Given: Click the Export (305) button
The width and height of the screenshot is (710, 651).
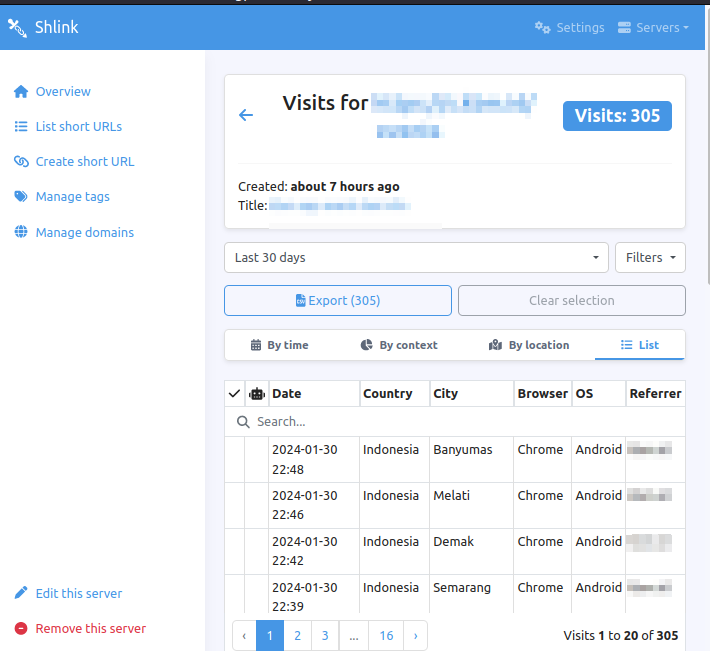Looking at the screenshot, I should (x=338, y=301).
